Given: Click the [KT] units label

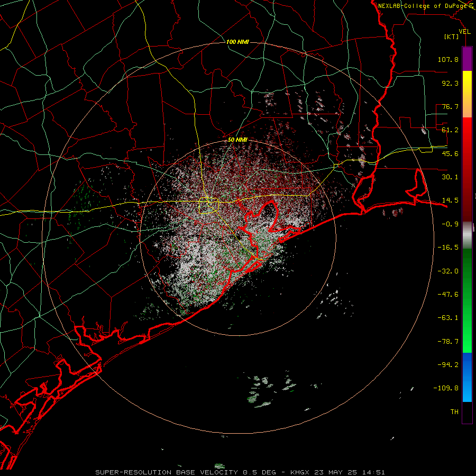Looking at the screenshot, I should tap(452, 36).
